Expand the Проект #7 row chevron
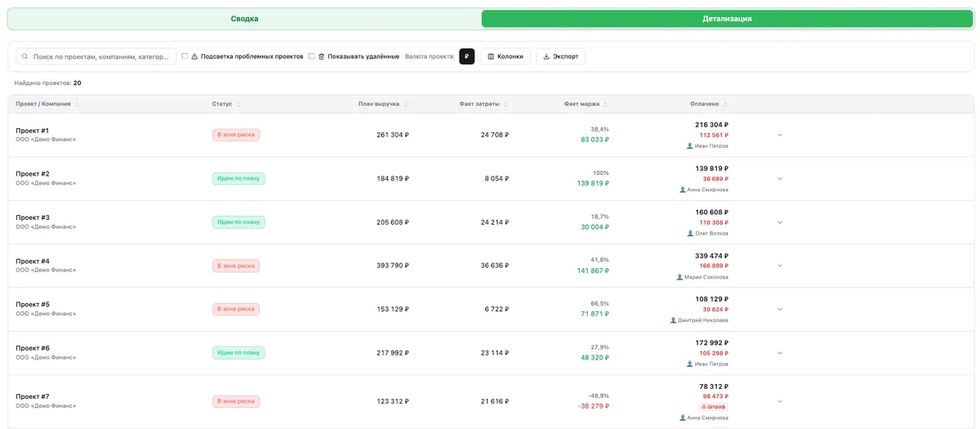 coord(780,401)
